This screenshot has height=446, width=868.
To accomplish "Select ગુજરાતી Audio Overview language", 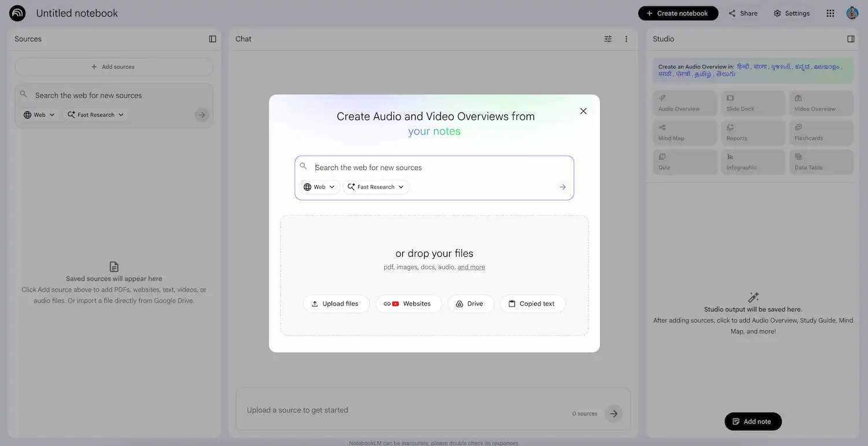I will coord(781,67).
